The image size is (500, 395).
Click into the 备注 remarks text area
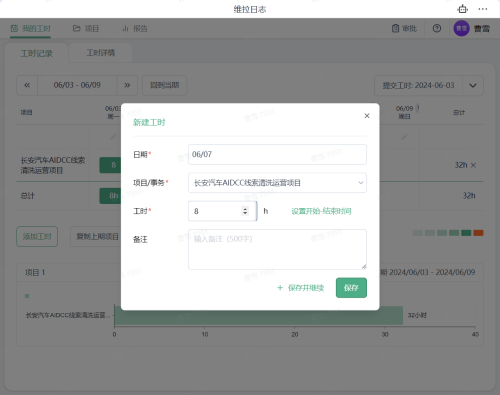coord(277,249)
